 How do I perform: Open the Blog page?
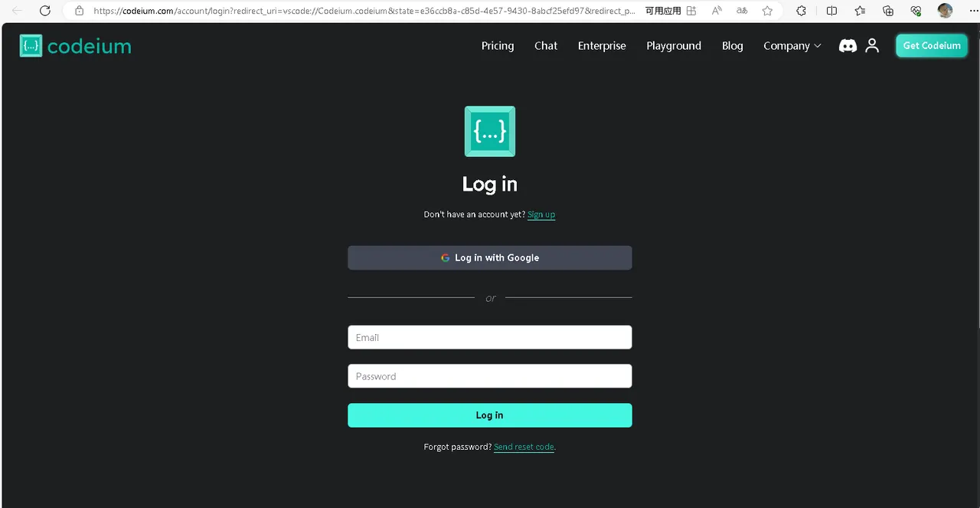pos(733,46)
